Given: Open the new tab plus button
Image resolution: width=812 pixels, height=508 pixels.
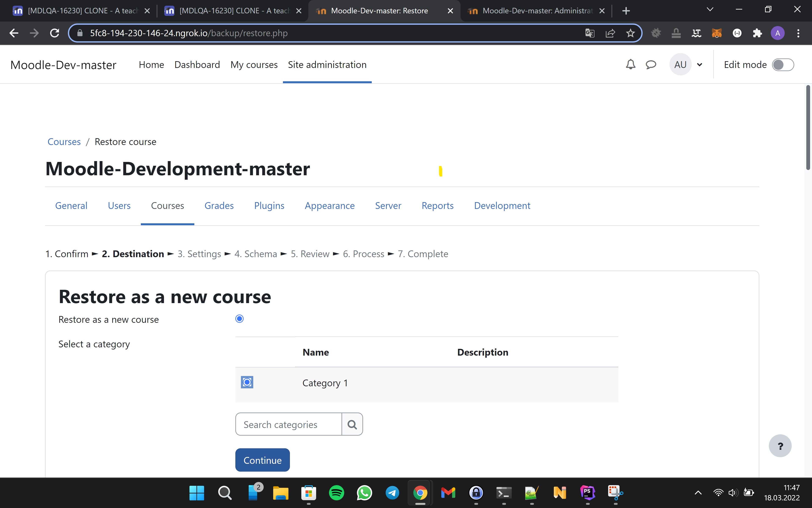Looking at the screenshot, I should pos(626,11).
